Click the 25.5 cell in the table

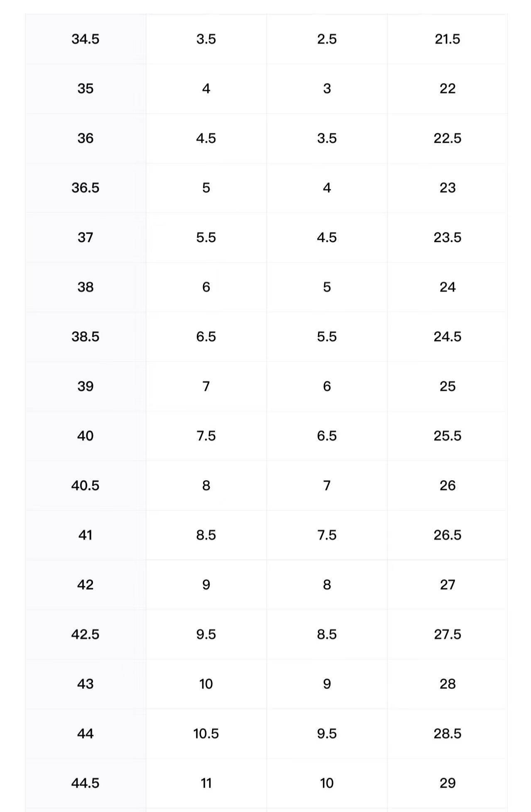coord(447,436)
